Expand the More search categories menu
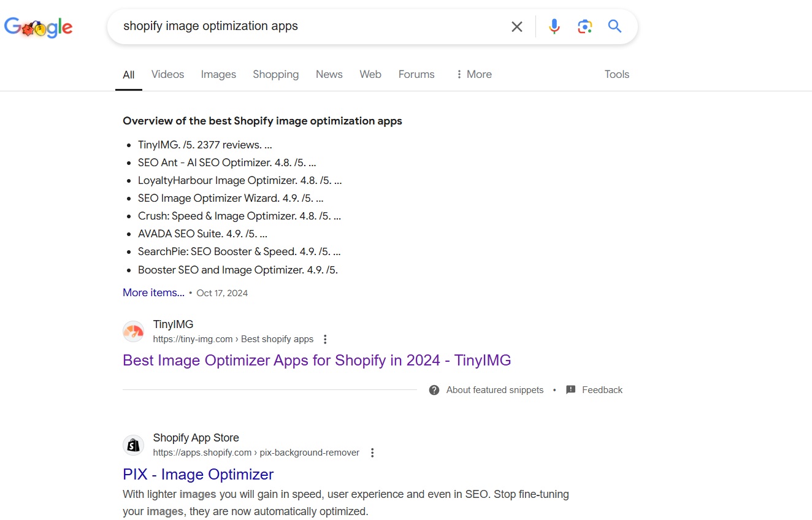 coord(473,74)
